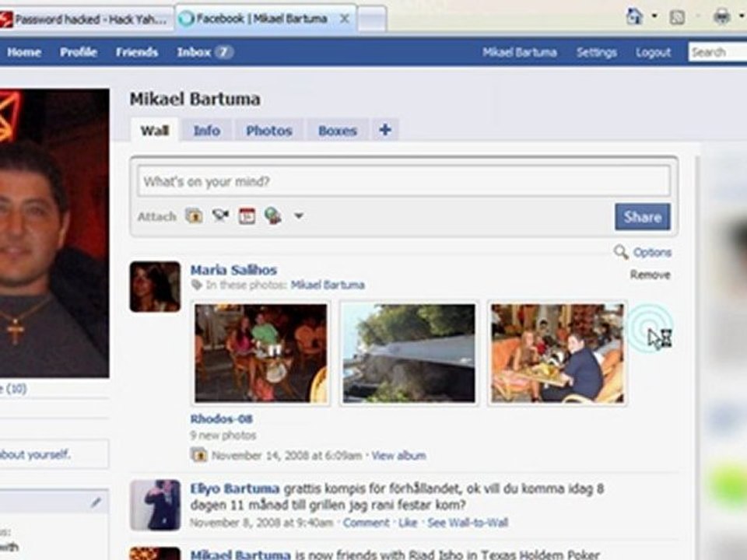Open the Rhodos-08 album title link
This screenshot has height=560, width=747.
tap(222, 418)
